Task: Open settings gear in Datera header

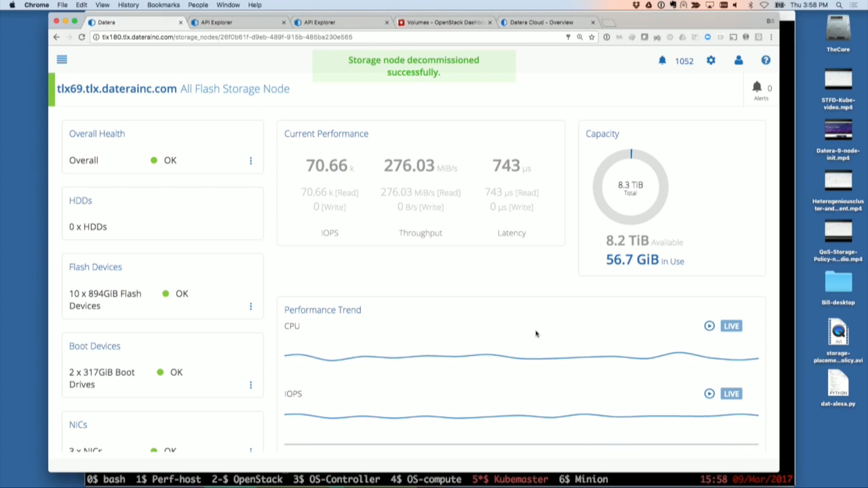Action: point(711,60)
